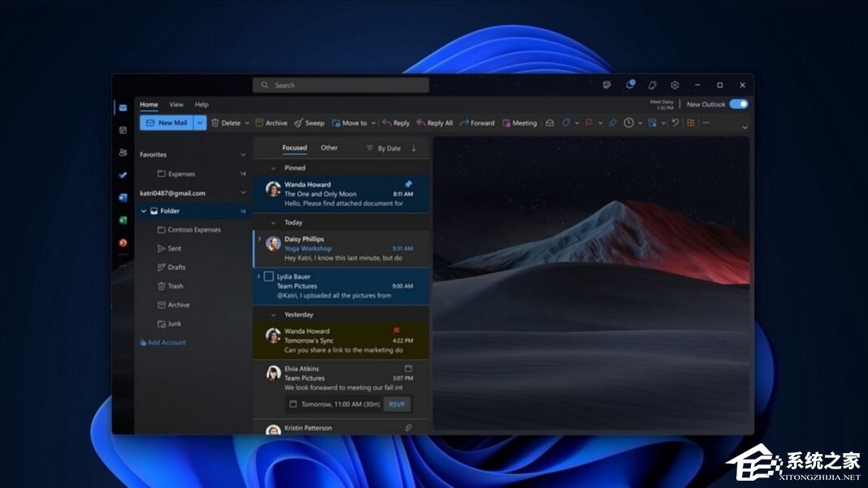Open the Contoso Expenses folder
This screenshot has width=868, height=488.
[x=189, y=230]
